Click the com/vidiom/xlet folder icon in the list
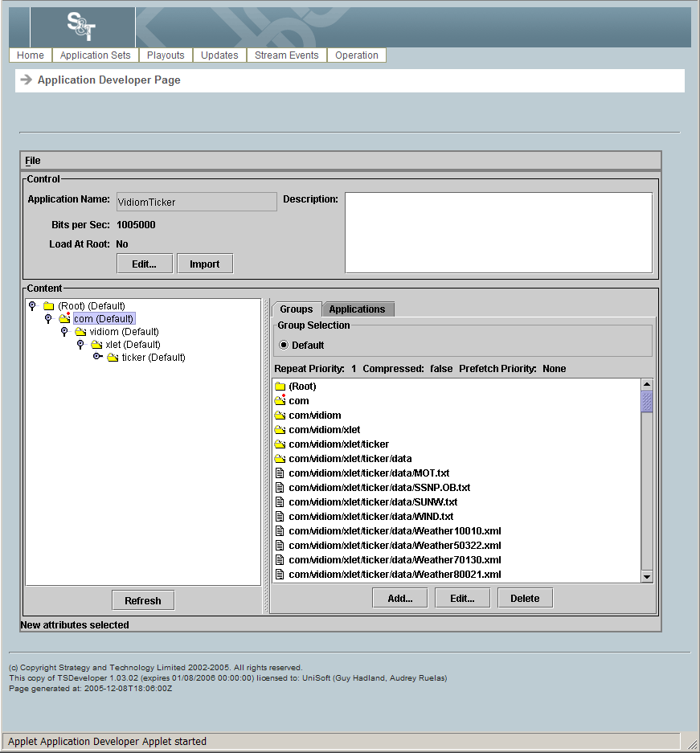Image resolution: width=700 pixels, height=753 pixels. 280,430
